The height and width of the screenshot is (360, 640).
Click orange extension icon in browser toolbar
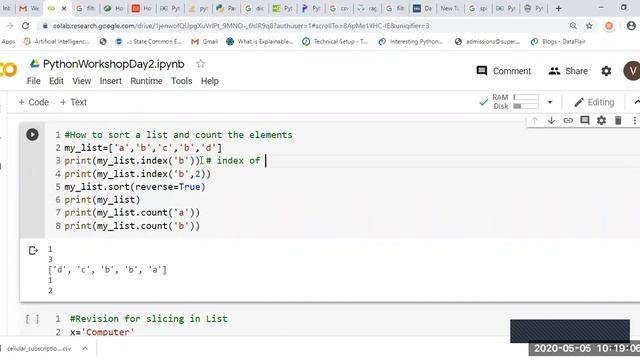click(609, 26)
